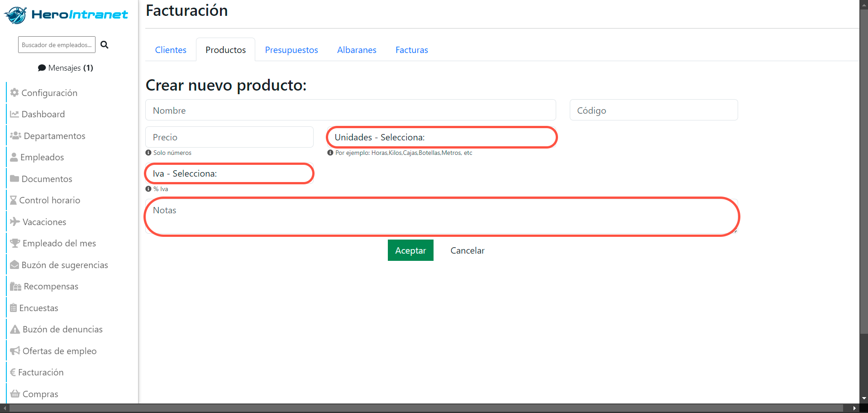Click the Dashboard chart icon
The width and height of the screenshot is (868, 413).
(x=14, y=114)
